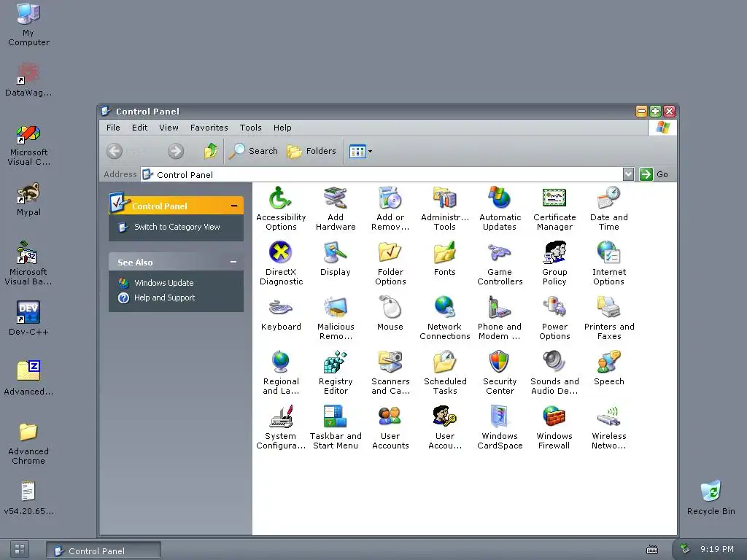
Task: Open Windows Firewall icon
Action: 554,427
